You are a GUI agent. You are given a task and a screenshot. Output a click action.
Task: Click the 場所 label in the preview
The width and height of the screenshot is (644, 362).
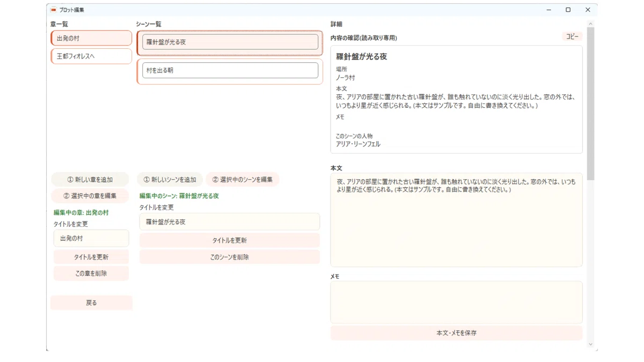341,70
